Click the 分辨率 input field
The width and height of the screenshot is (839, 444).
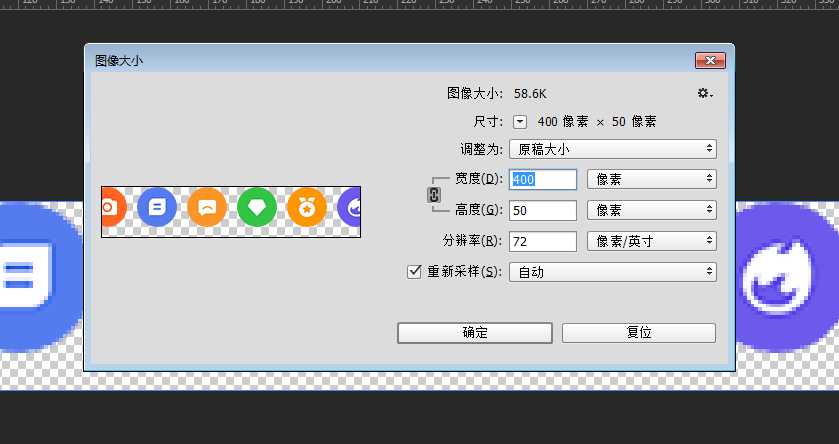(543, 241)
